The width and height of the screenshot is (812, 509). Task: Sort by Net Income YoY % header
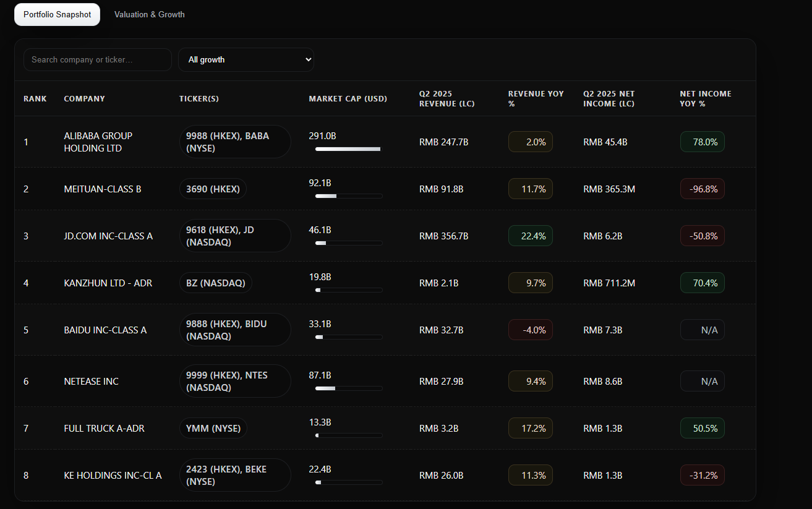pos(706,99)
